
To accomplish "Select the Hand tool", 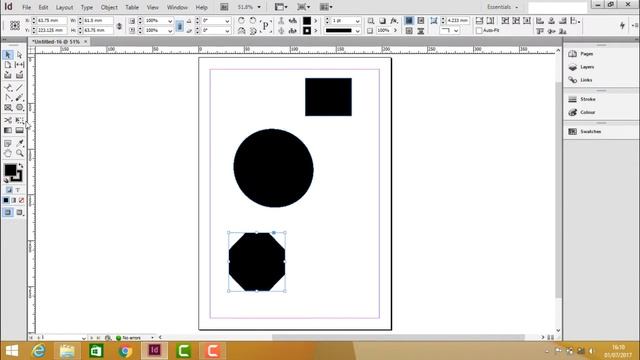I will pos(8,153).
